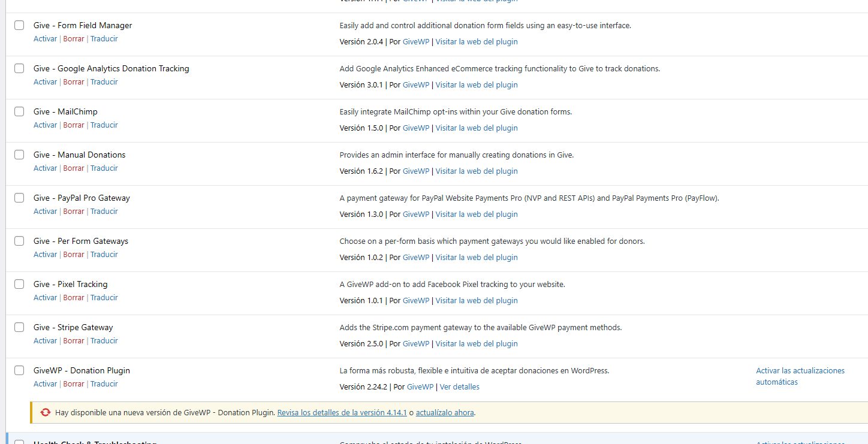Activate the Give - Stripe Gateway plugin
This screenshot has height=444, width=868.
(45, 341)
